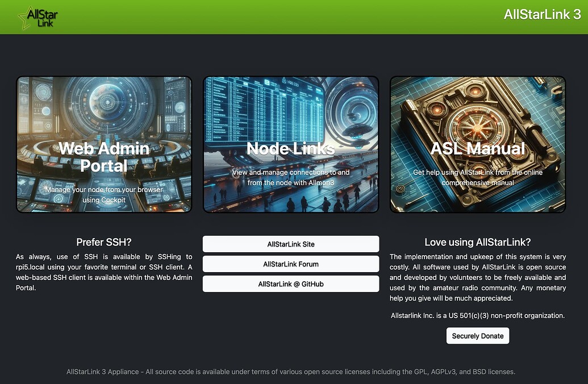The height and width of the screenshot is (384, 588).
Task: Click the AllStarLink 3 header title
Action: (542, 15)
